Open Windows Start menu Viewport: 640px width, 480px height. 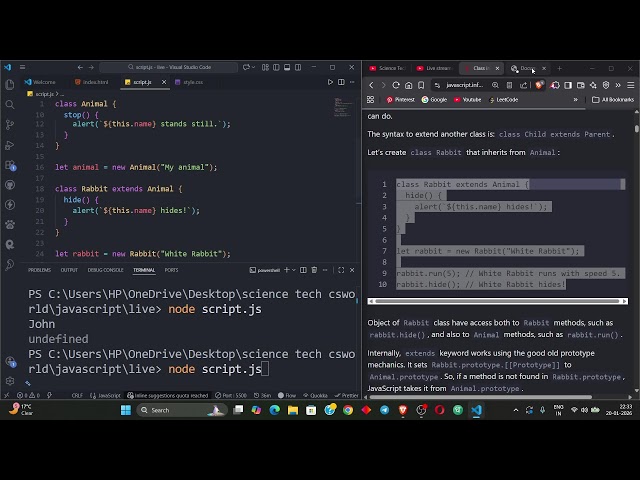[x=126, y=410]
